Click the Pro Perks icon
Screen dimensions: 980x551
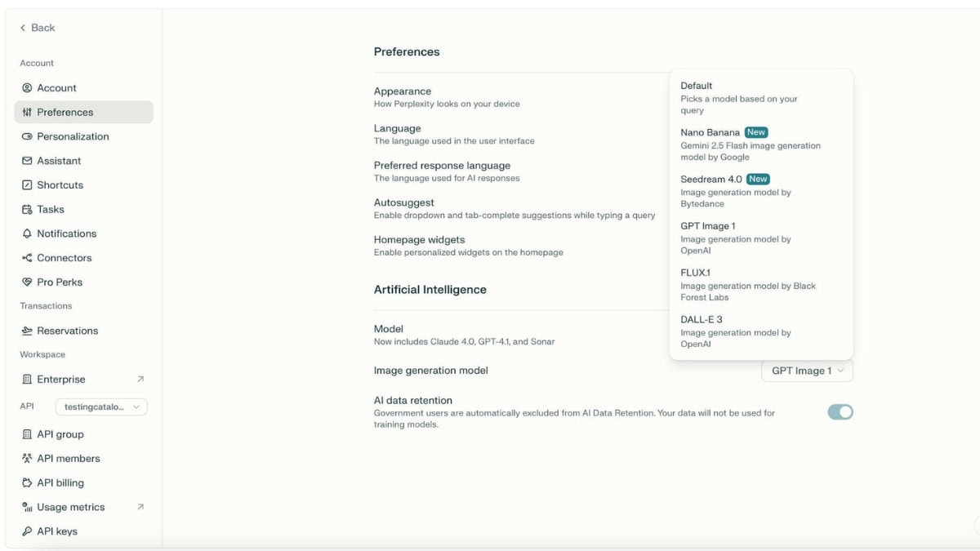[27, 282]
